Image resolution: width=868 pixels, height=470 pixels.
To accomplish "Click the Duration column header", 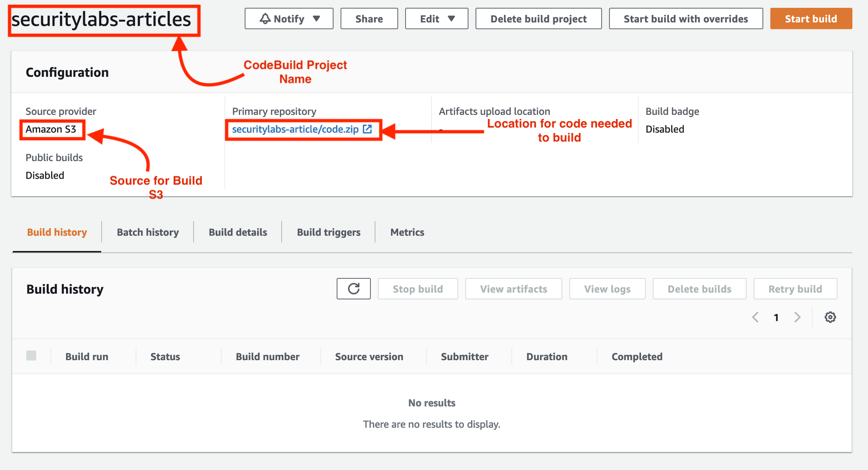I will pyautogui.click(x=547, y=356).
